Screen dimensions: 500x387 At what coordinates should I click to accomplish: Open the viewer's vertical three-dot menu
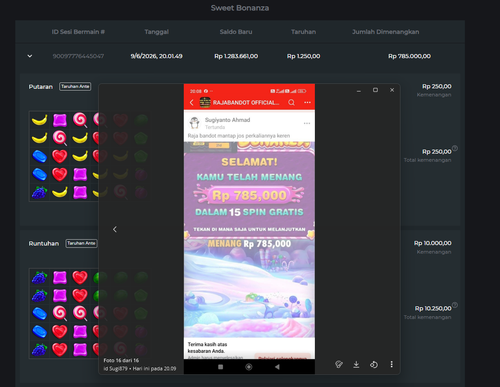(x=391, y=364)
